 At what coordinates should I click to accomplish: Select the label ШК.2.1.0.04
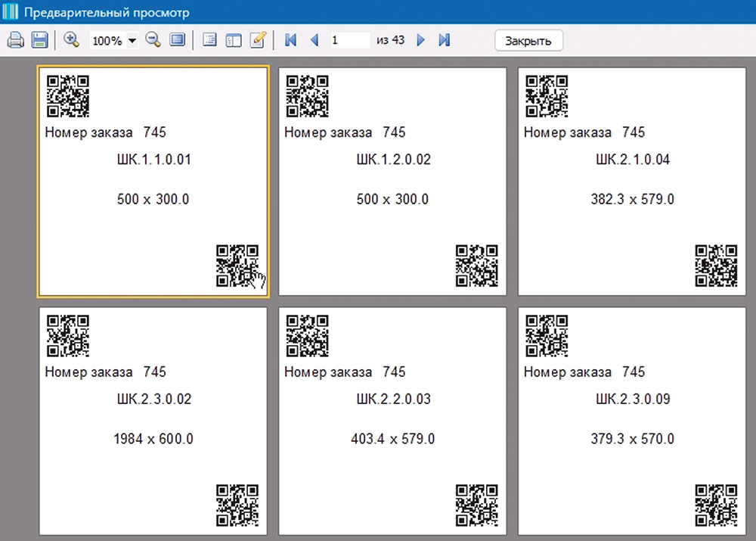pos(632,181)
